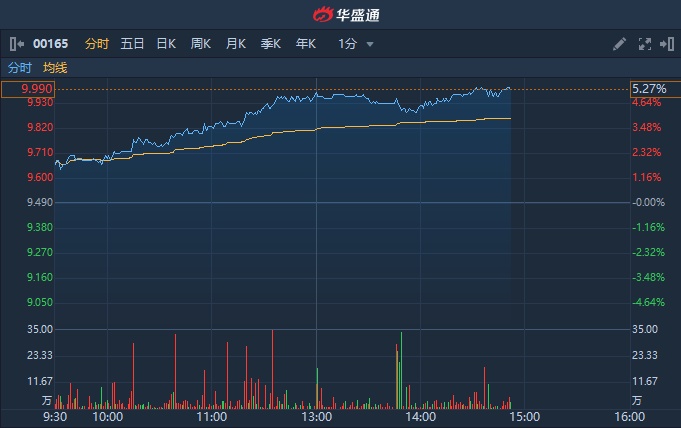Viewport: 681px width, 428px height.
Task: Select the pencil drawing tool icon
Action: [x=619, y=44]
